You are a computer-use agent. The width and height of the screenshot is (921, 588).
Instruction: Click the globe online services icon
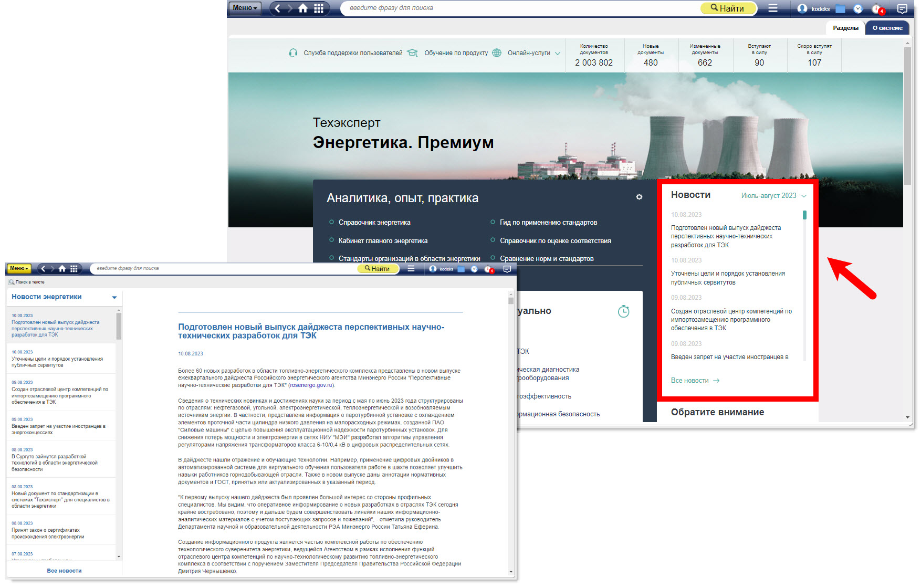pos(497,52)
